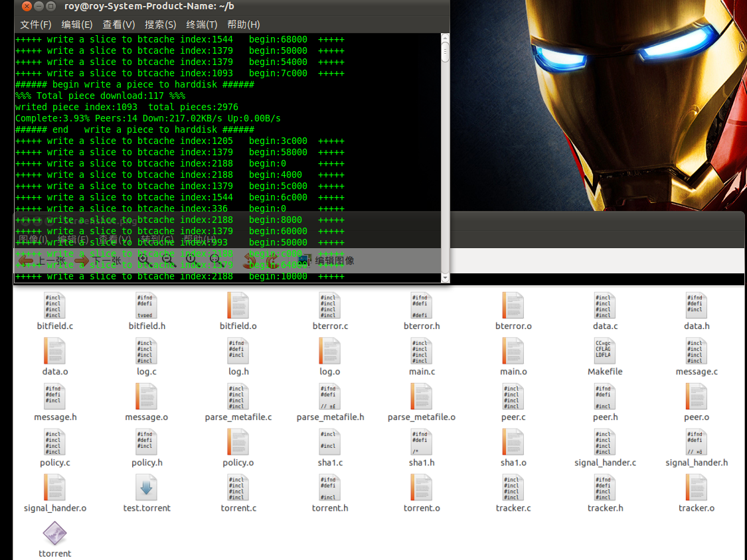The height and width of the screenshot is (560, 747).
Task: Click the torrent.o file name
Action: click(422, 508)
